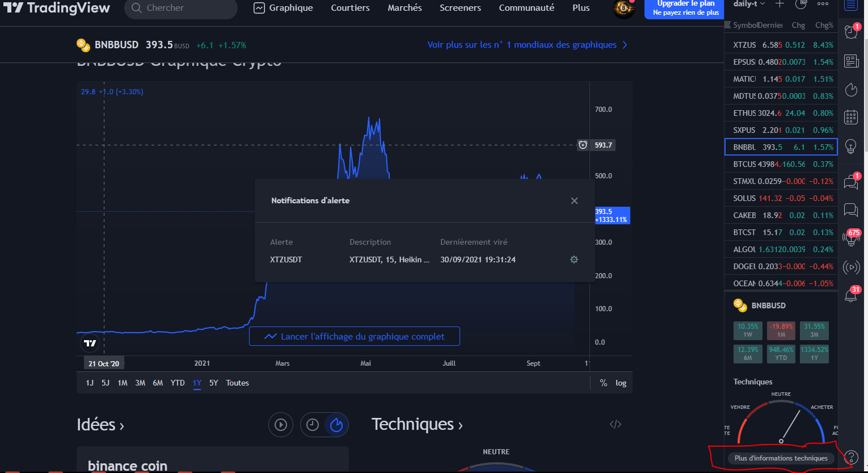Image resolution: width=868 pixels, height=473 pixels.
Task: Open the economic calendar icon
Action: [851, 117]
